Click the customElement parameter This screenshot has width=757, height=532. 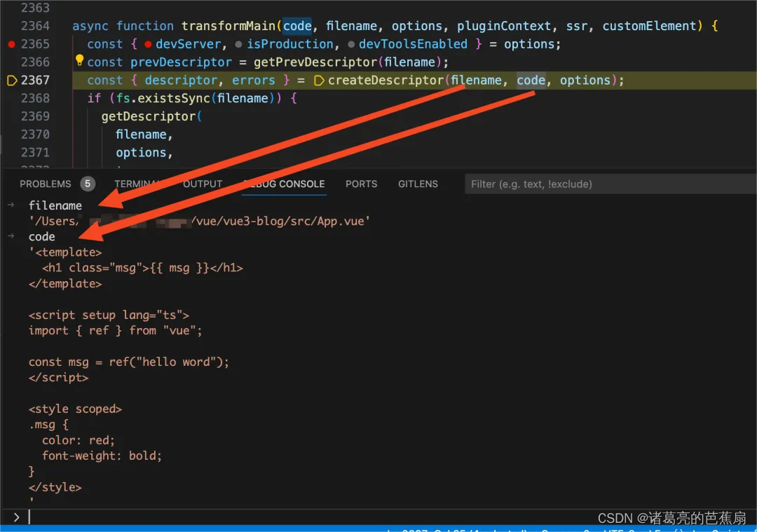point(649,26)
